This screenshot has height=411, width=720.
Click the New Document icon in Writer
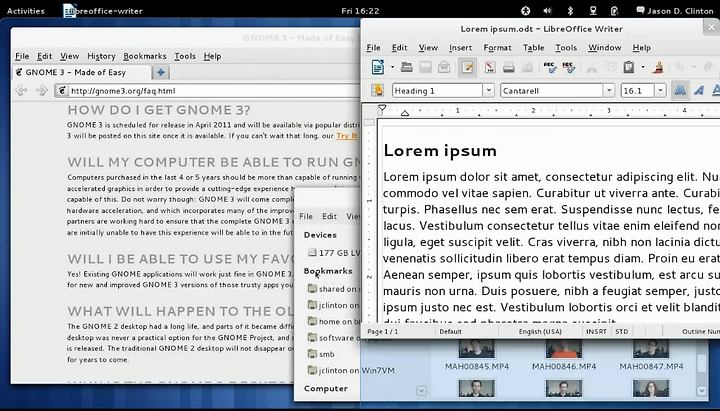(377, 67)
